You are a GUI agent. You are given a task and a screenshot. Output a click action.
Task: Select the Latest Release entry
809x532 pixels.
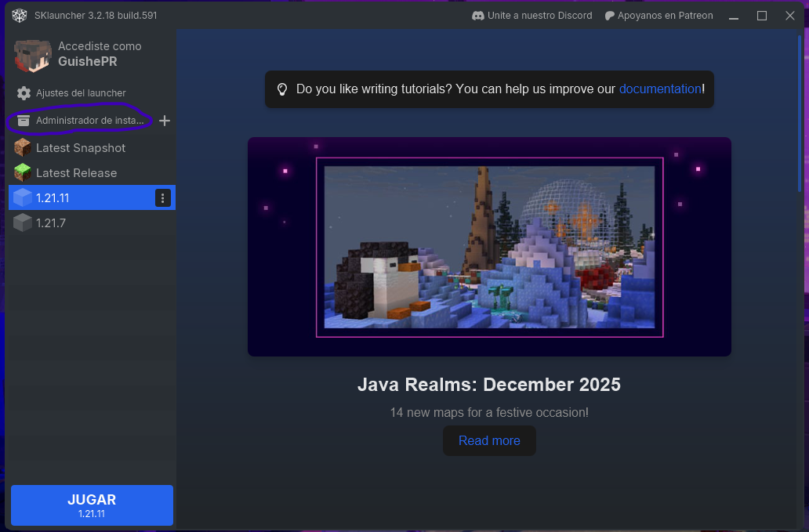pyautogui.click(x=76, y=173)
